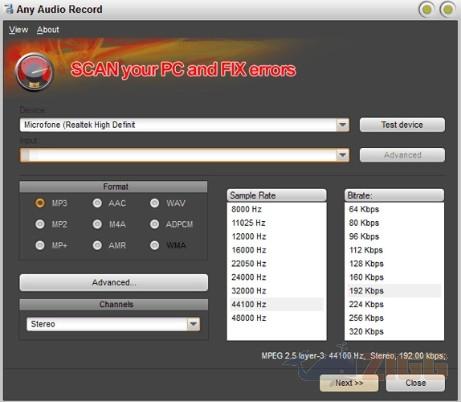Select 64 Kbps bitrate
Viewport: 461px width, 402px height.
tap(394, 209)
